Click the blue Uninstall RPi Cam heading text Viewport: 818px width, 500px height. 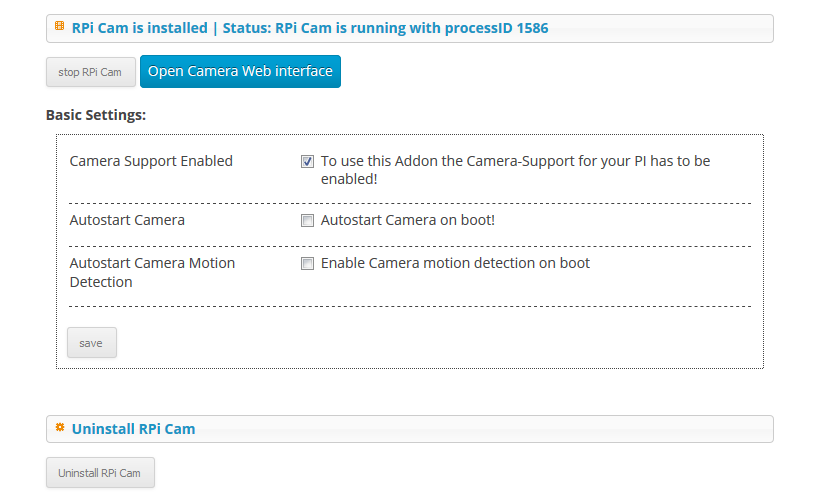click(x=134, y=429)
